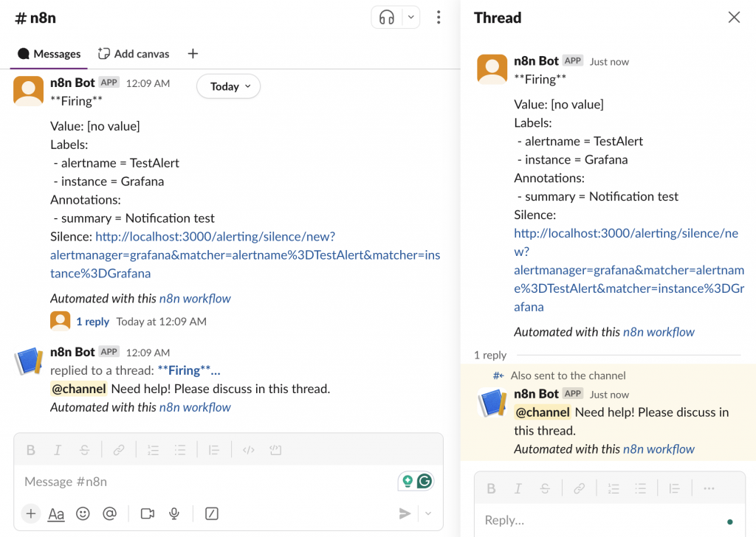Image resolution: width=756 pixels, height=537 pixels.
Task: Open n8n Bot avatar in thread parent message
Action: pyautogui.click(x=492, y=69)
